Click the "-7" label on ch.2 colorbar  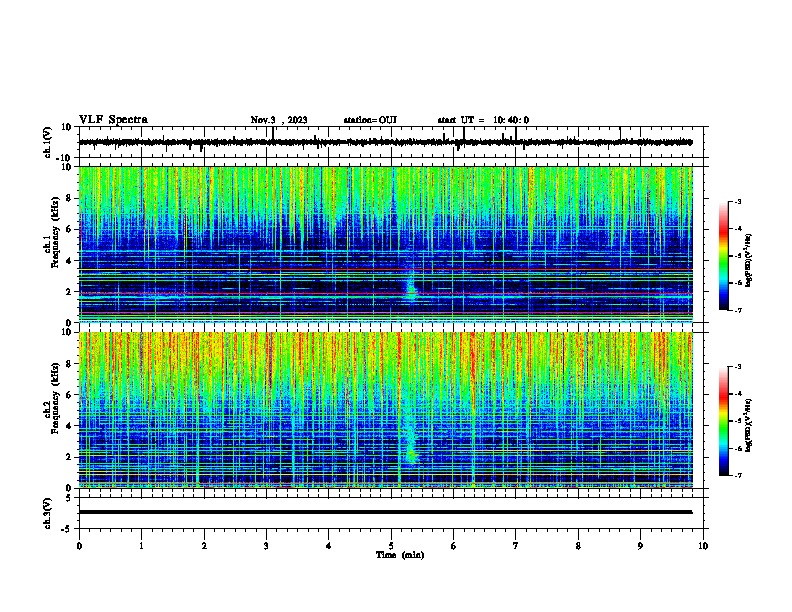(x=737, y=475)
